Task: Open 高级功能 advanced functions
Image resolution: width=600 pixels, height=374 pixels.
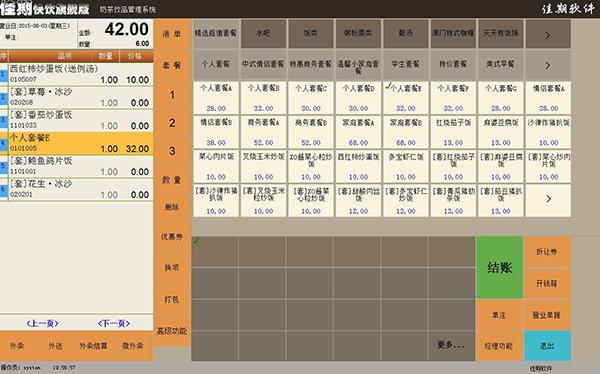Action: click(172, 331)
